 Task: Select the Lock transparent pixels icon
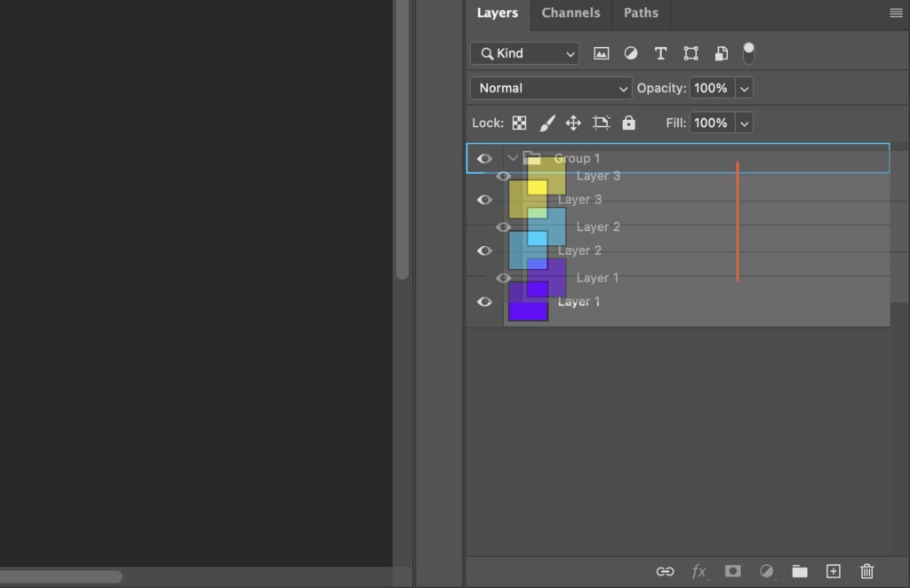pos(519,123)
